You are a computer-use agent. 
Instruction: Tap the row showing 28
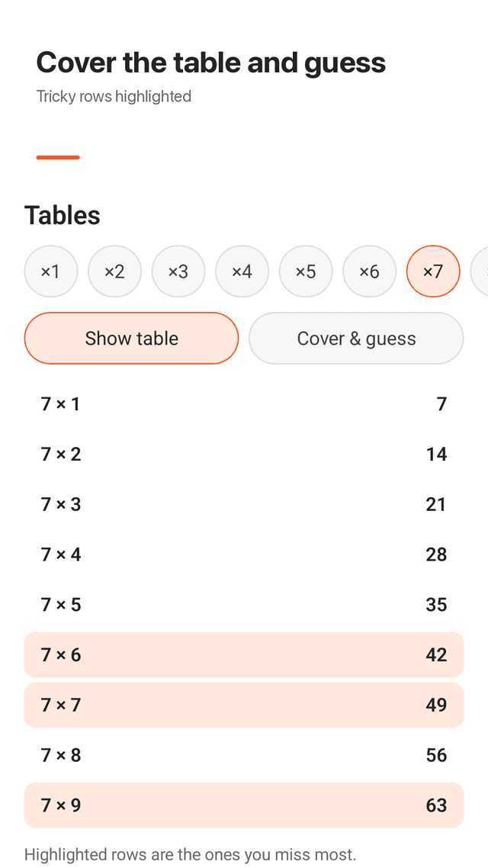(x=244, y=554)
